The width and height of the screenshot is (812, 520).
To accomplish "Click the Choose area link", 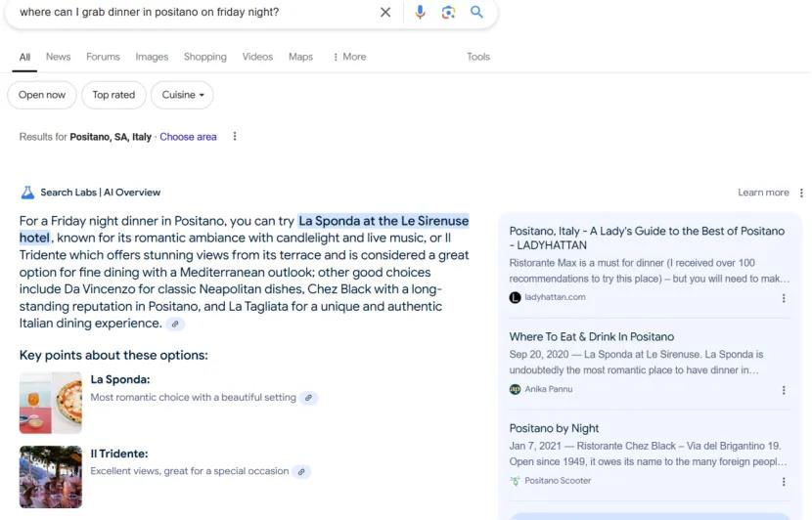I will pos(188,137).
